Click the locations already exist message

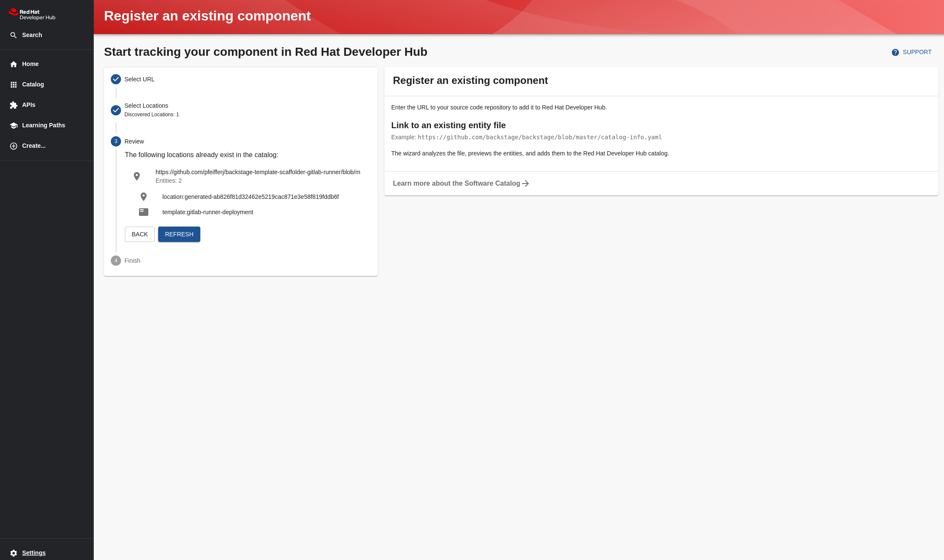(x=202, y=155)
